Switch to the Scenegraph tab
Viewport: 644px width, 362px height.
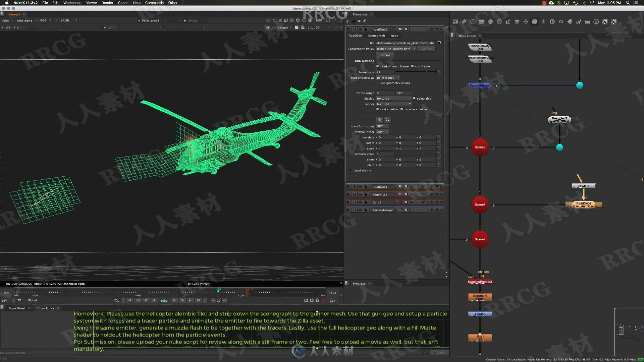[x=376, y=36]
